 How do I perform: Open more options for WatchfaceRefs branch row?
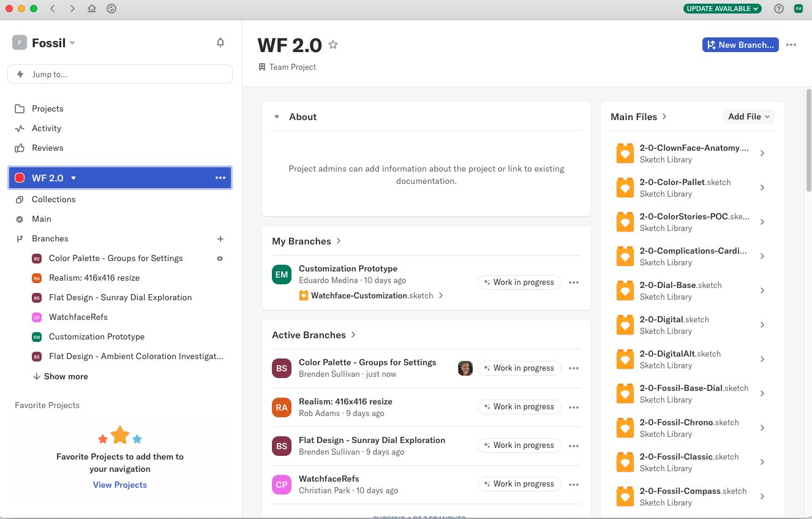point(574,484)
